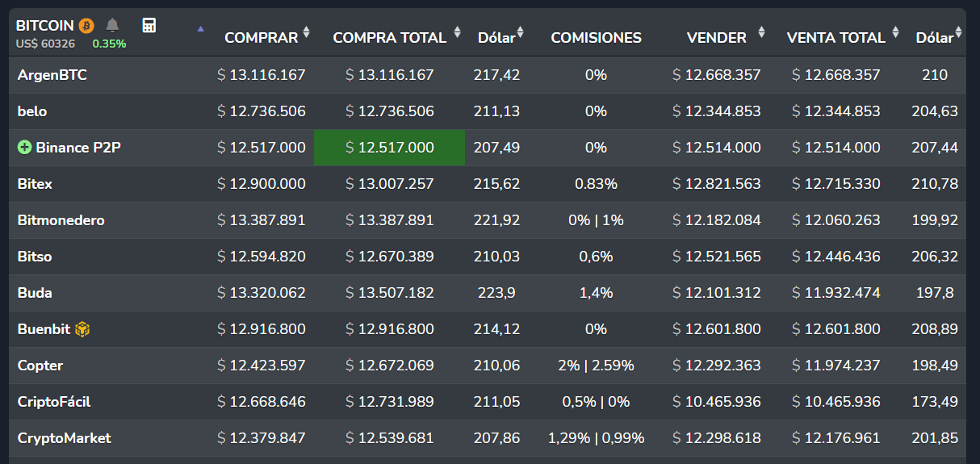Sort table by COMPRA TOTAL arrows
Screen dimensions: 980x464
click(x=458, y=34)
